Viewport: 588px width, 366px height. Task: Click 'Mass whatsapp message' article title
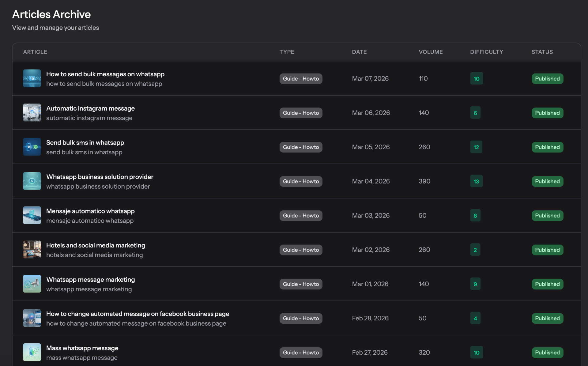pyautogui.click(x=82, y=348)
